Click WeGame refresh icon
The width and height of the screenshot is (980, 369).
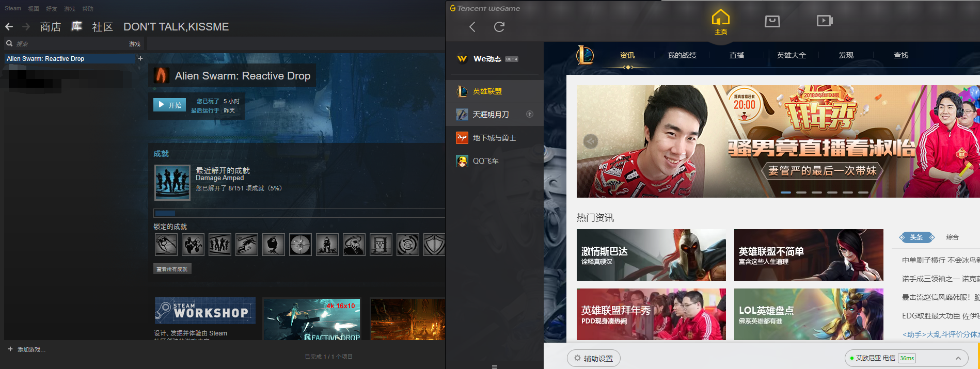tap(499, 27)
